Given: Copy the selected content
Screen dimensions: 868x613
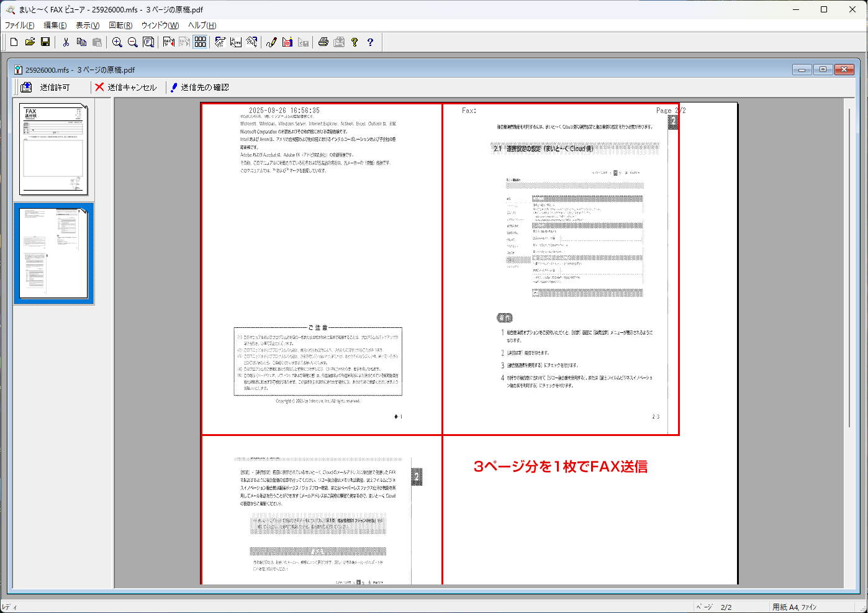Looking at the screenshot, I should (x=82, y=42).
